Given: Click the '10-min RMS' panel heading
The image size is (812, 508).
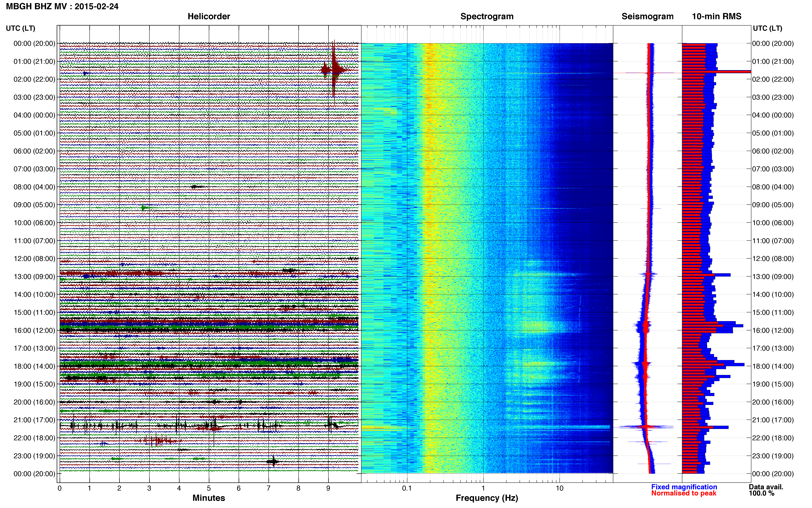Looking at the screenshot, I should tap(716, 16).
